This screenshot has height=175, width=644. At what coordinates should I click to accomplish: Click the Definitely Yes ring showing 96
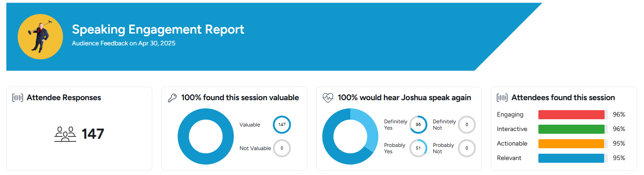(x=418, y=125)
